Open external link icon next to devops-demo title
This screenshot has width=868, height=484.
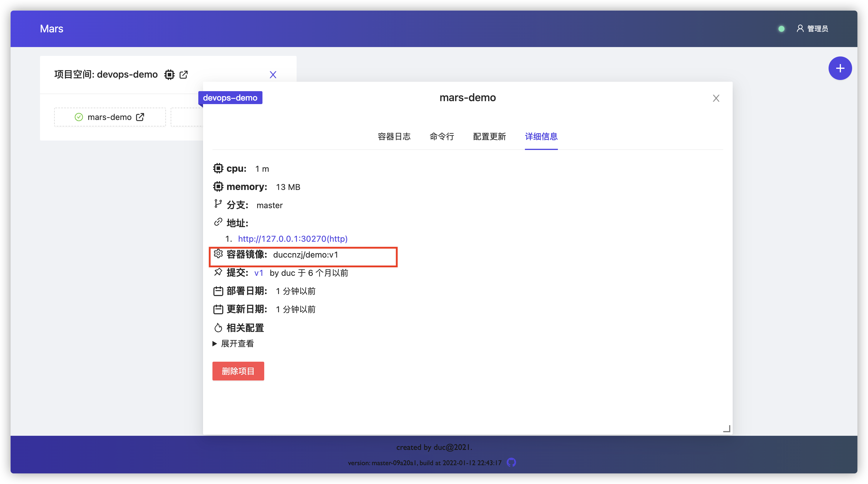[x=184, y=74]
